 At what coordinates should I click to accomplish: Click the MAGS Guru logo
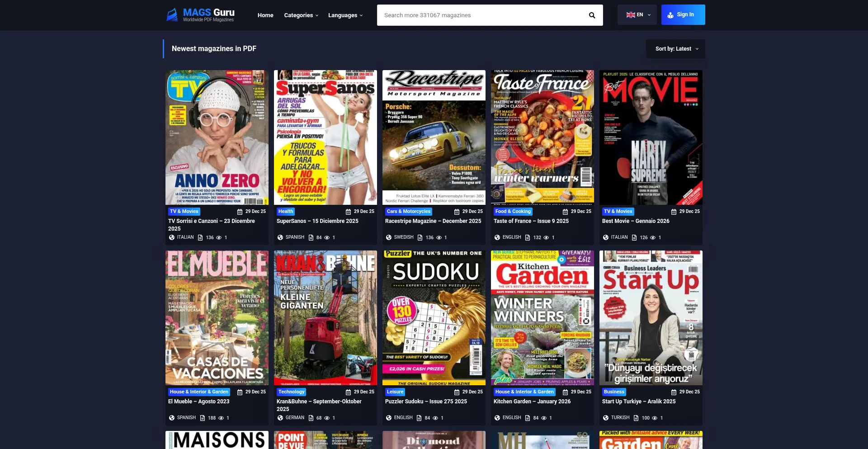(x=201, y=15)
